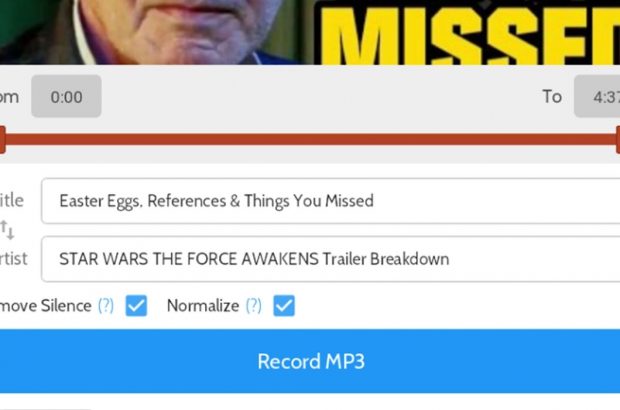The image size is (620, 410).
Task: Click the Artist field label
Action: coord(13,259)
